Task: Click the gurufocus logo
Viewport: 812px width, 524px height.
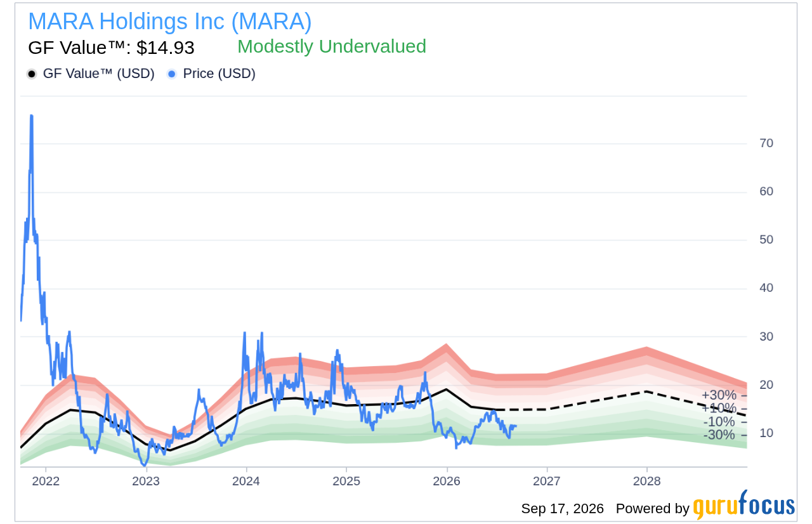Action: [743, 506]
